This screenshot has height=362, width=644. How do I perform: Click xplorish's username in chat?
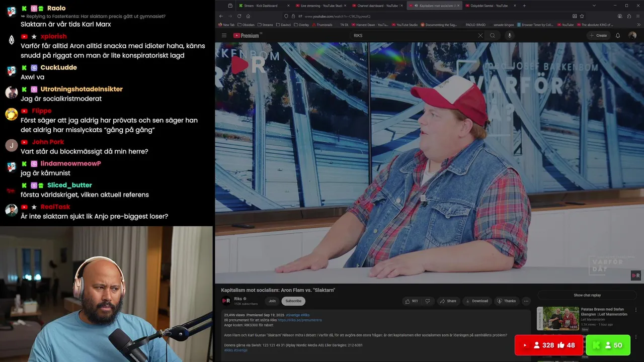(x=53, y=36)
